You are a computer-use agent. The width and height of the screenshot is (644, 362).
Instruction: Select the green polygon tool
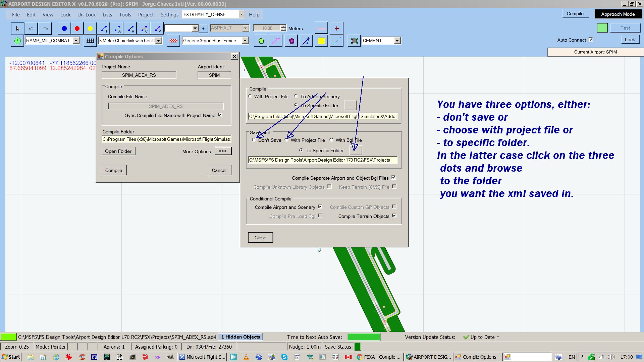pos(261,41)
